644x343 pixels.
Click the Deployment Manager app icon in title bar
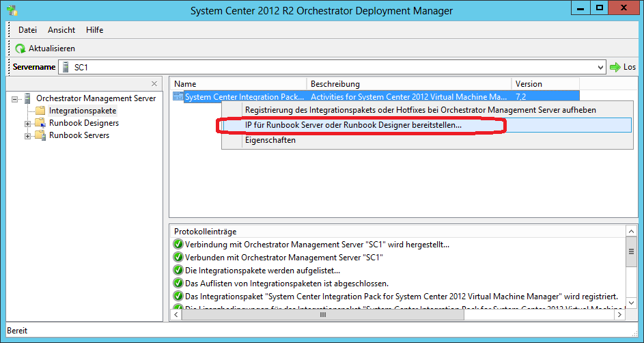click(x=12, y=10)
